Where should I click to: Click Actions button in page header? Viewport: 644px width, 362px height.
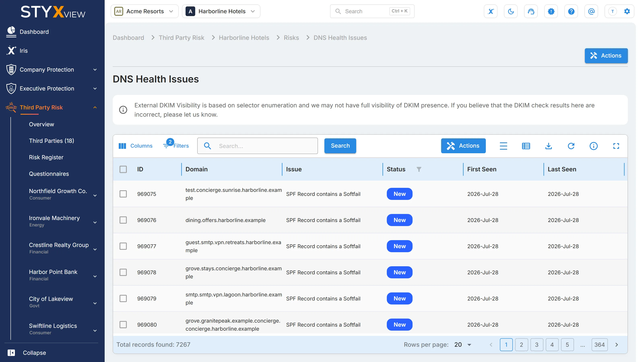point(606,56)
